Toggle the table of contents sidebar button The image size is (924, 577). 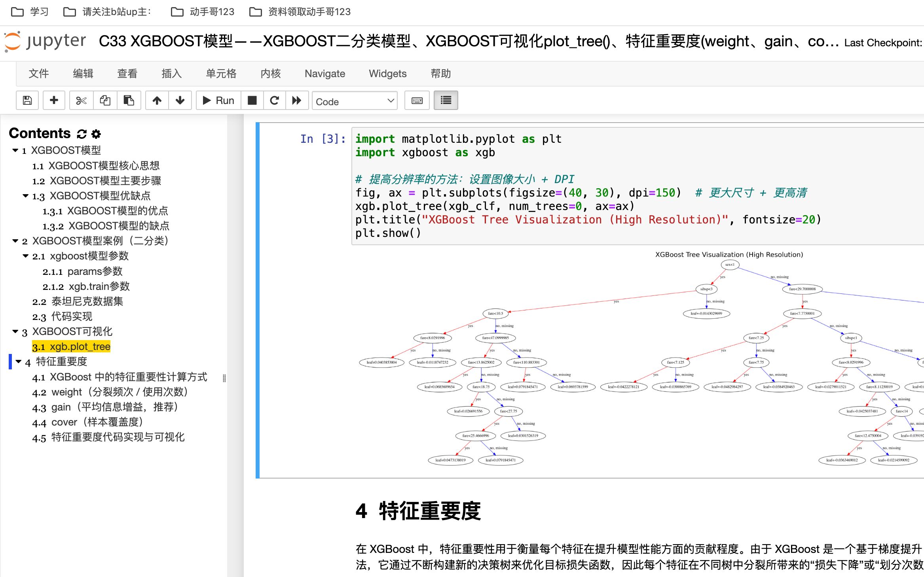[446, 100]
